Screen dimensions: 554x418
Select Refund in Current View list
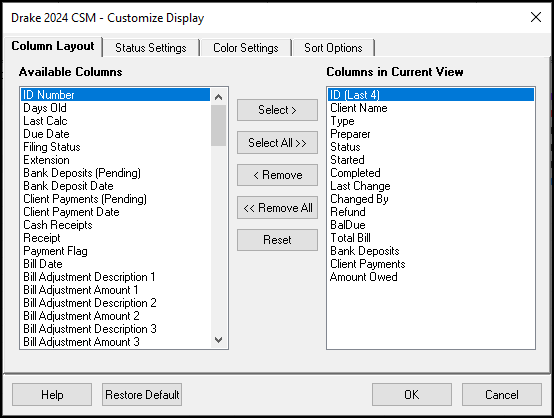431,212
